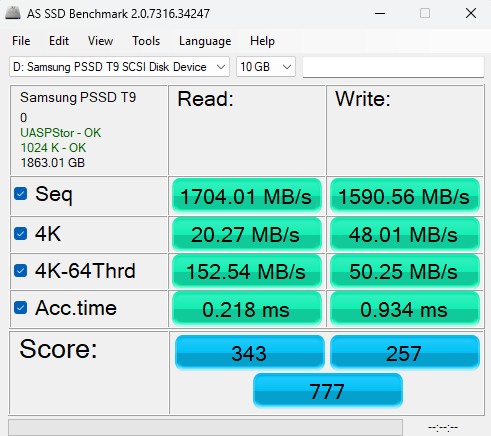Click the 4K write result 48.01 MB/s
Image resolution: width=491 pixels, height=436 pixels.
coord(405,234)
